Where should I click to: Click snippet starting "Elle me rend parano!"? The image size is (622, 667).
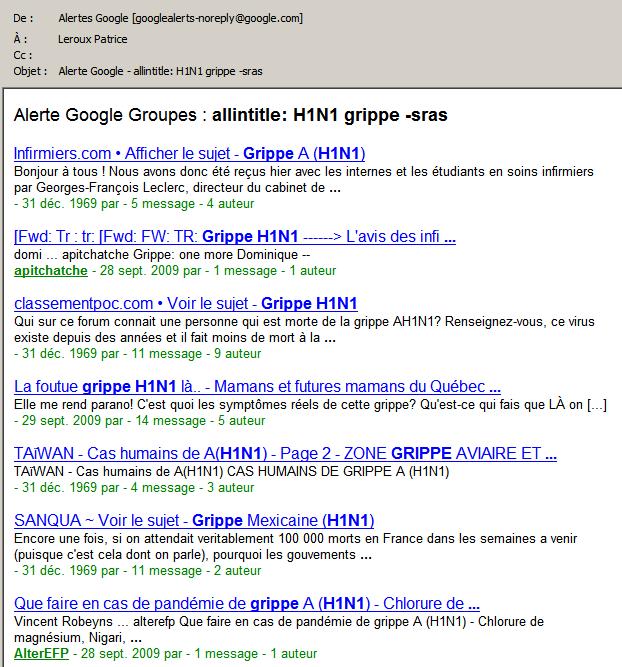tap(310, 405)
